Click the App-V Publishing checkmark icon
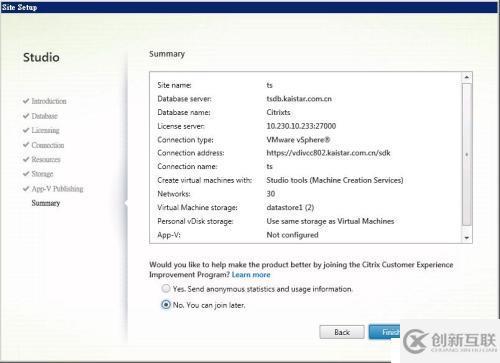This screenshot has width=500, height=363. pos(26,188)
